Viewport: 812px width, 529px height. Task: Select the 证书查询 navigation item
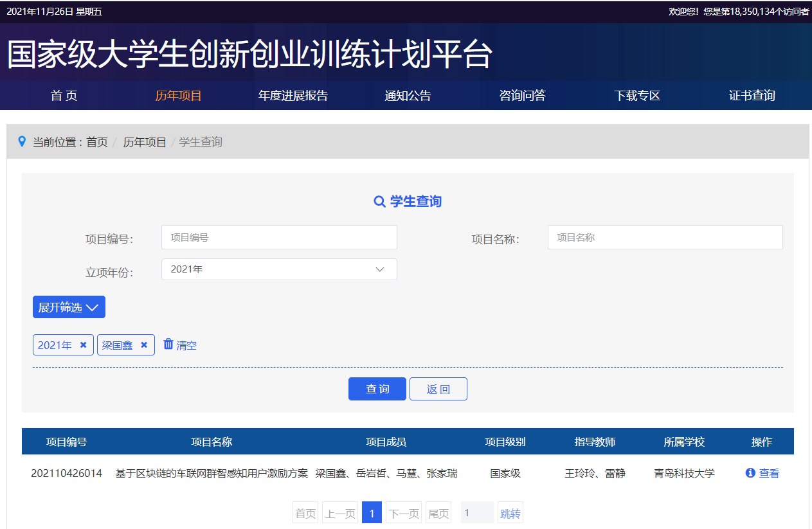tap(752, 96)
